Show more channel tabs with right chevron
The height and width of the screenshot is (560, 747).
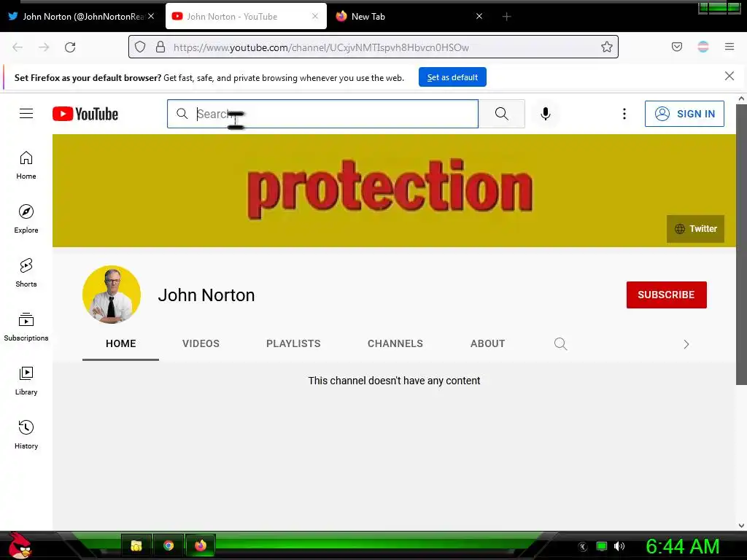click(x=686, y=344)
